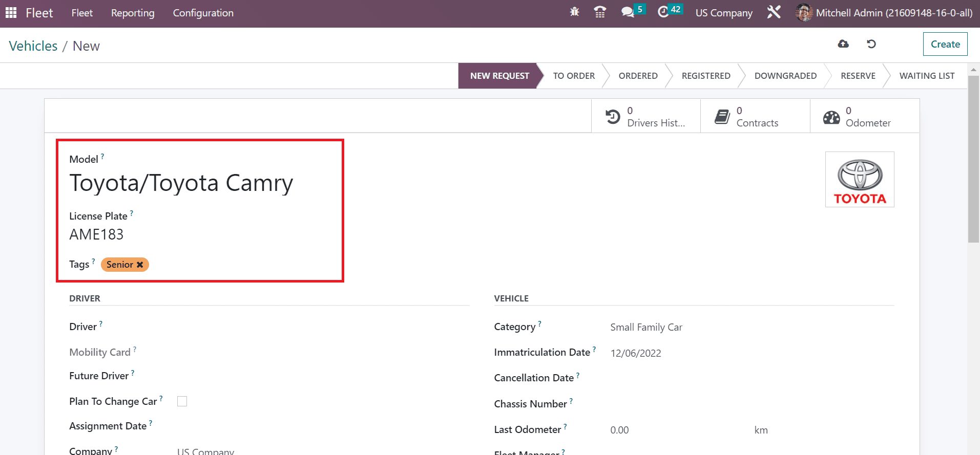The image size is (980, 455).
Task: Show help for Model field question mark
Action: pyautogui.click(x=102, y=157)
